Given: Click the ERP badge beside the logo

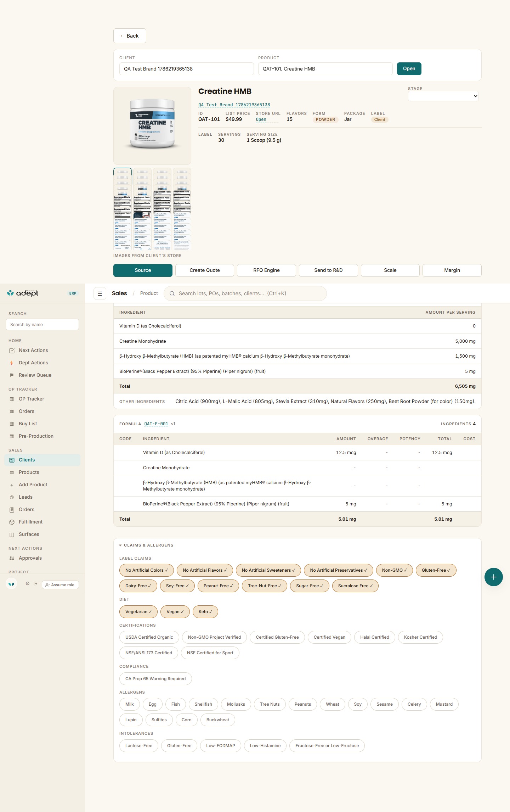Looking at the screenshot, I should click(x=73, y=293).
